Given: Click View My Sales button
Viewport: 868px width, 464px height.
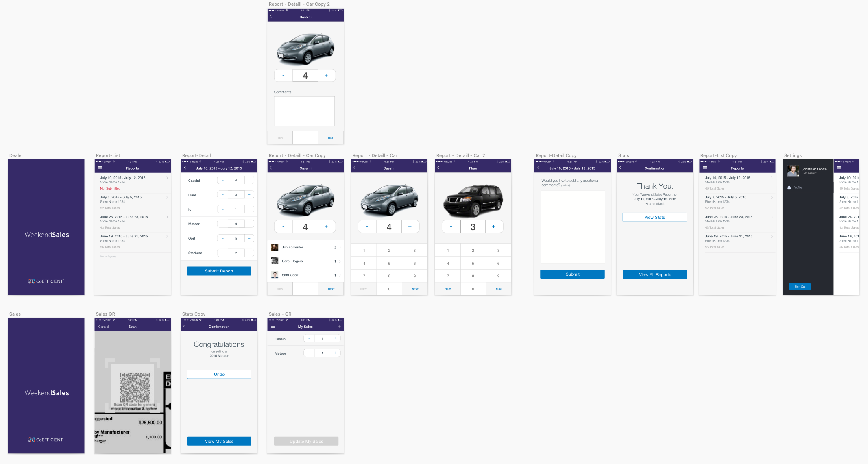Looking at the screenshot, I should click(x=219, y=441).
